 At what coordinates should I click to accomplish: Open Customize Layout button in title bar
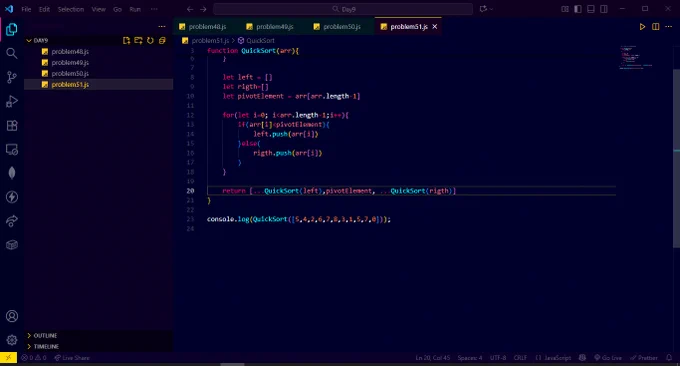(x=565, y=9)
